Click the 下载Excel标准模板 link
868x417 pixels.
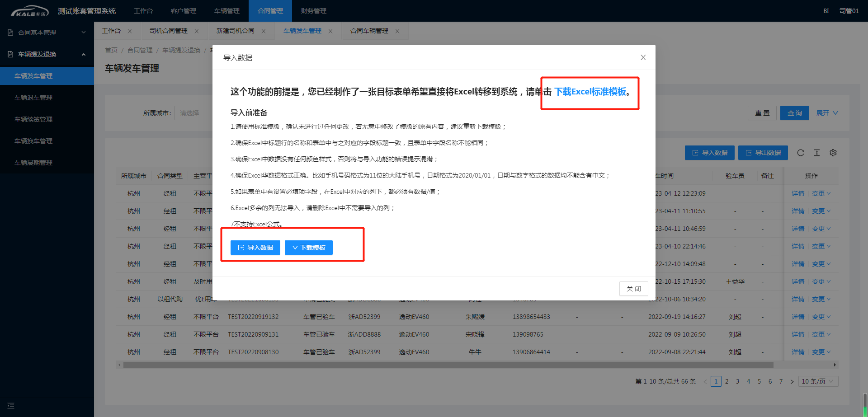point(590,92)
